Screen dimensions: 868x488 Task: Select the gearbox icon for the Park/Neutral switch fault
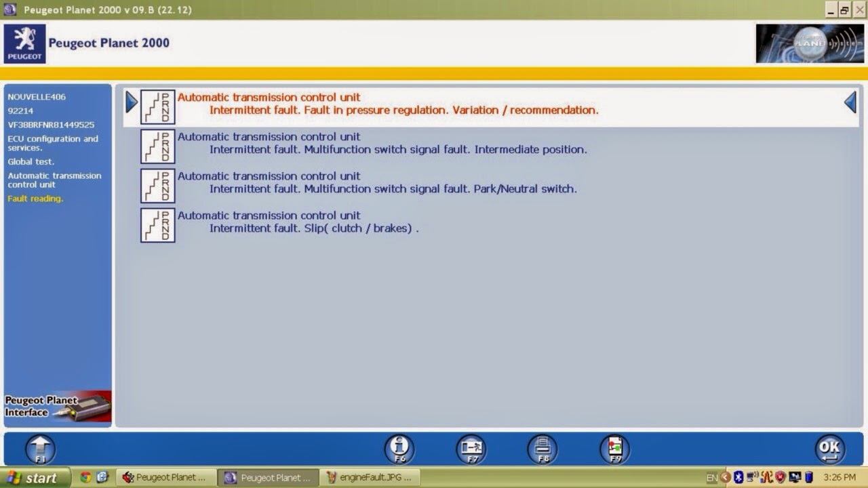tap(158, 186)
